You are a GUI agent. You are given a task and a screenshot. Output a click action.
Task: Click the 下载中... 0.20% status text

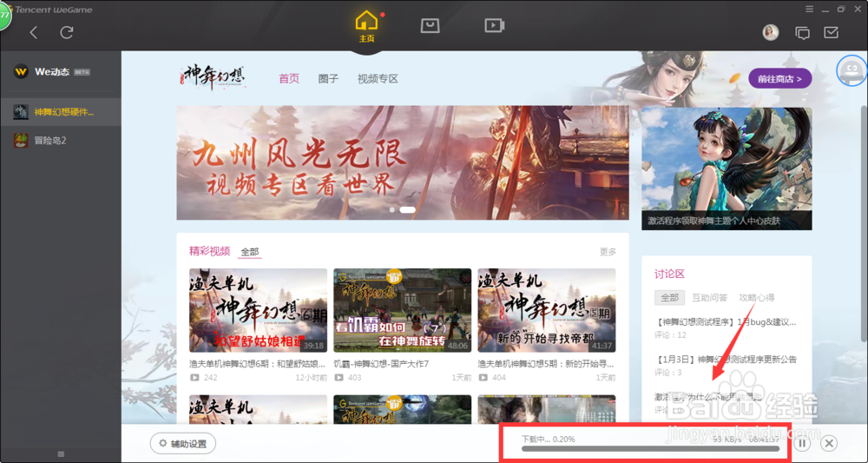548,439
